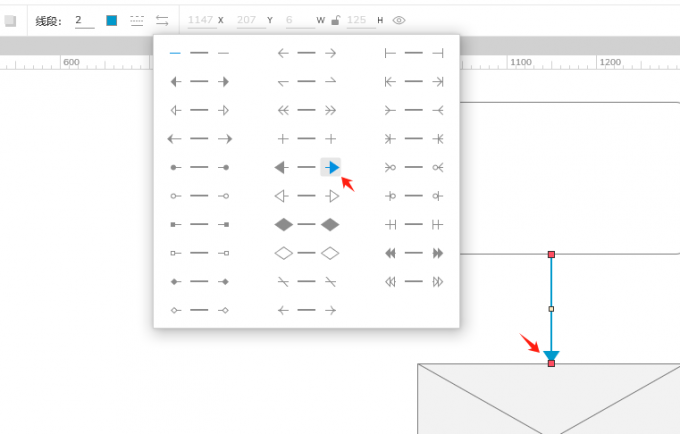This screenshot has width=680, height=434.
Task: Click the shadow icon at toolbar left
Action: (10, 20)
